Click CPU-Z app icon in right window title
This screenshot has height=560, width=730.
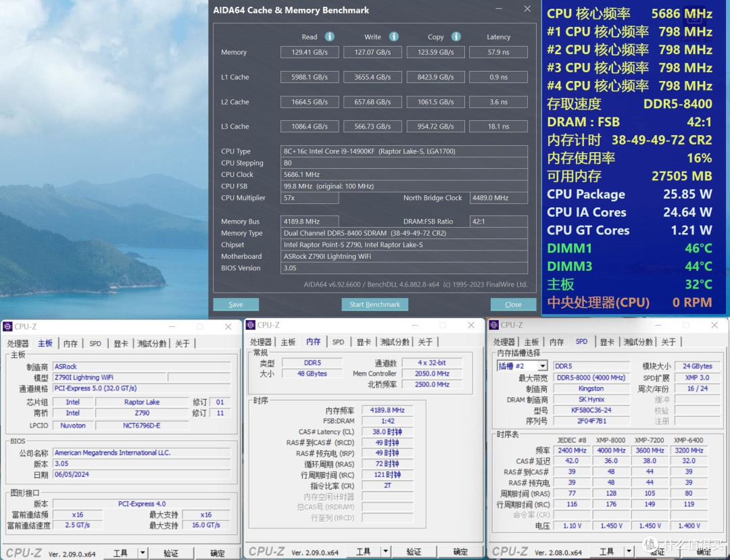494,325
